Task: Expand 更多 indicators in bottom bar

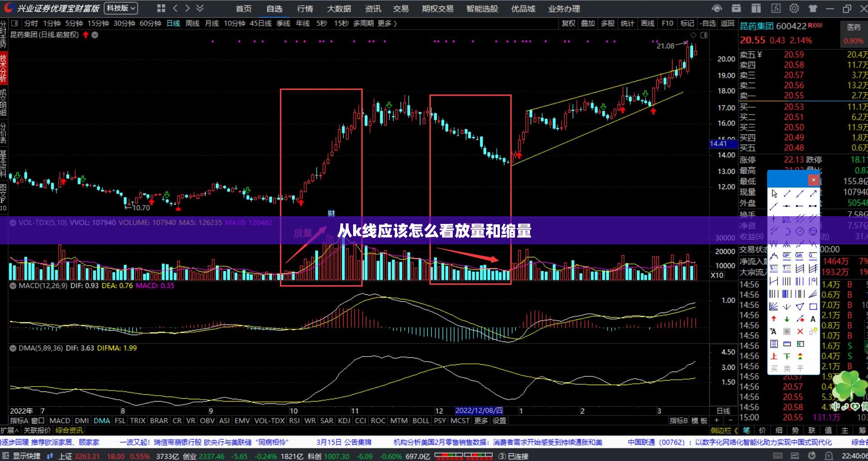Action: [481, 421]
